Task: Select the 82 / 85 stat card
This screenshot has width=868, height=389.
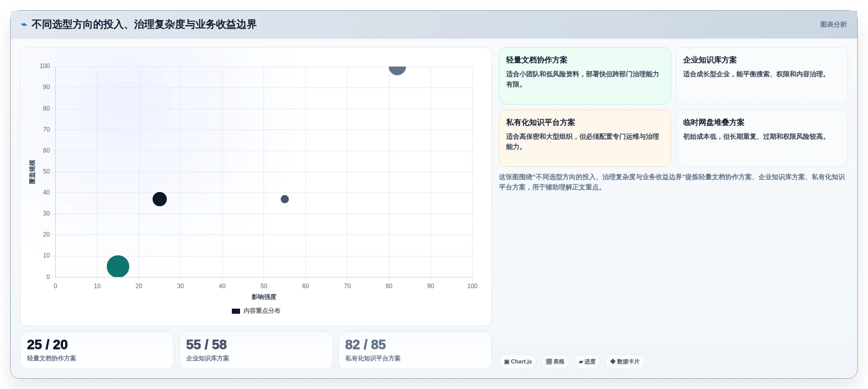Action: (415, 350)
